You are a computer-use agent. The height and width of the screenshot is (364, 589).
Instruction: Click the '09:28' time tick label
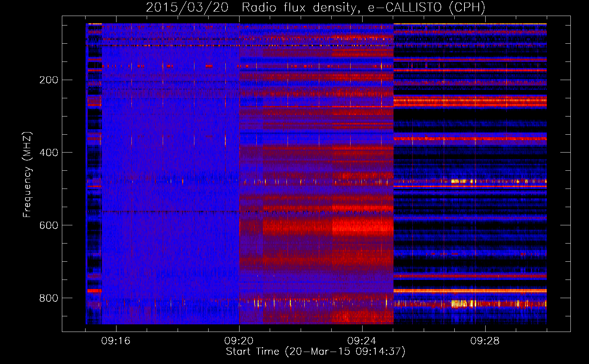[x=485, y=341]
